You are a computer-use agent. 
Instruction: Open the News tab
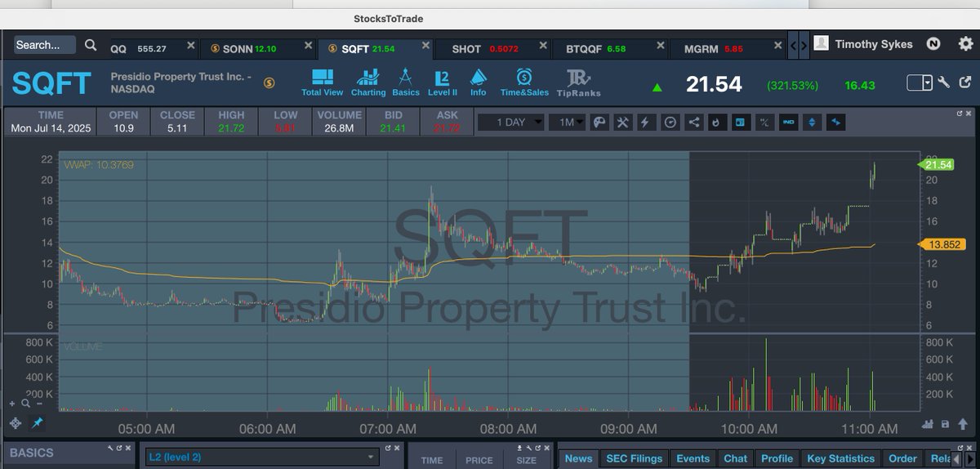coord(578,458)
